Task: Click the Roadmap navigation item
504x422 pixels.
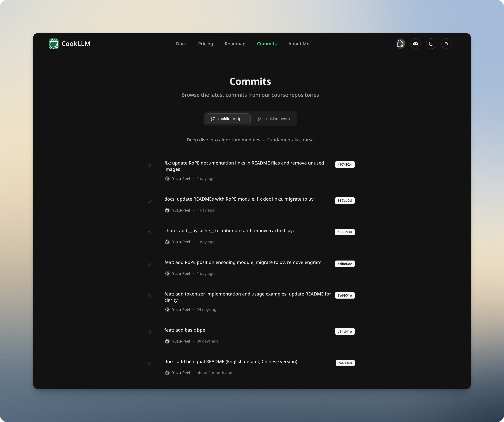Action: [235, 44]
